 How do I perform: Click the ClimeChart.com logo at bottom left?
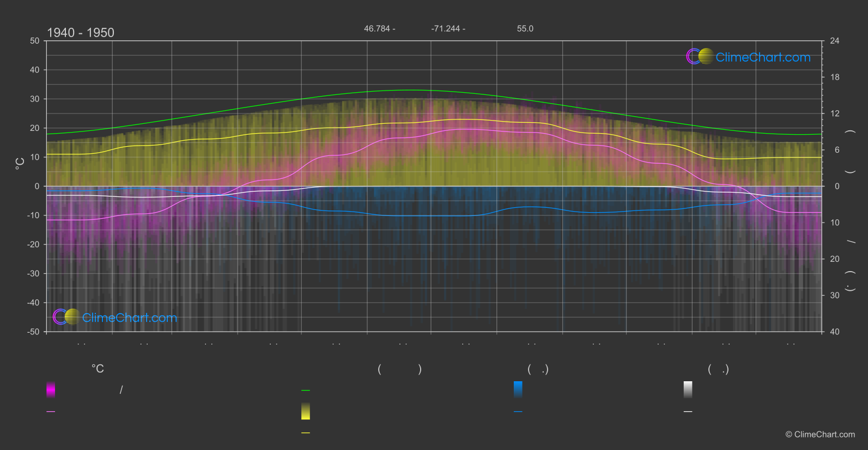[115, 317]
